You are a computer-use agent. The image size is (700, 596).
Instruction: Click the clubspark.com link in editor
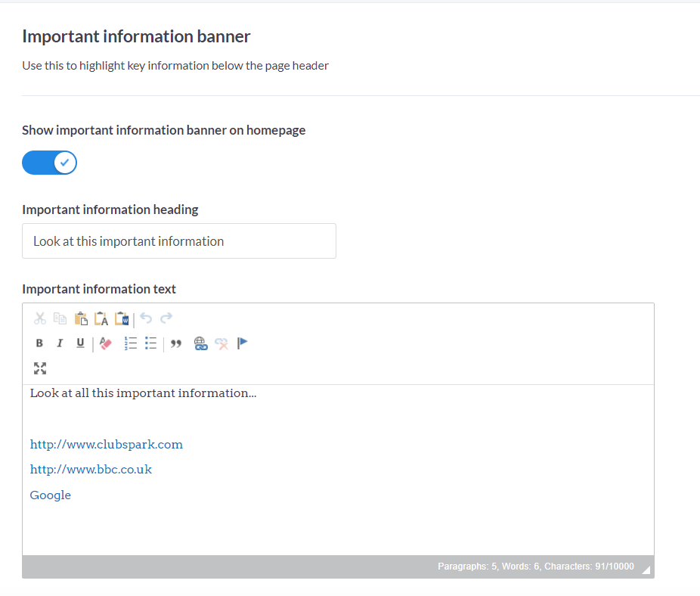pyautogui.click(x=107, y=444)
